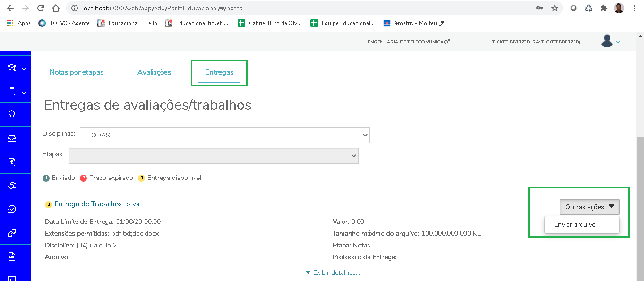Screen dimensions: 644x281
Task: Click yellow status badge beside Entrega de Trabalhos
Action: (48, 204)
